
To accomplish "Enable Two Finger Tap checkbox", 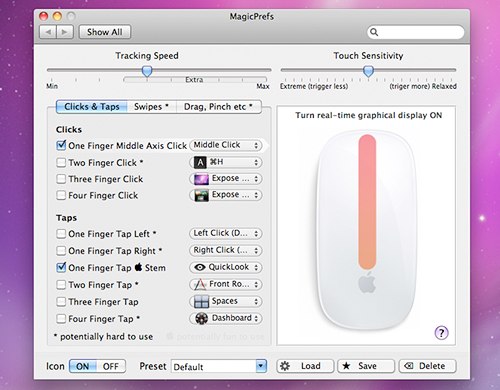I will (61, 285).
